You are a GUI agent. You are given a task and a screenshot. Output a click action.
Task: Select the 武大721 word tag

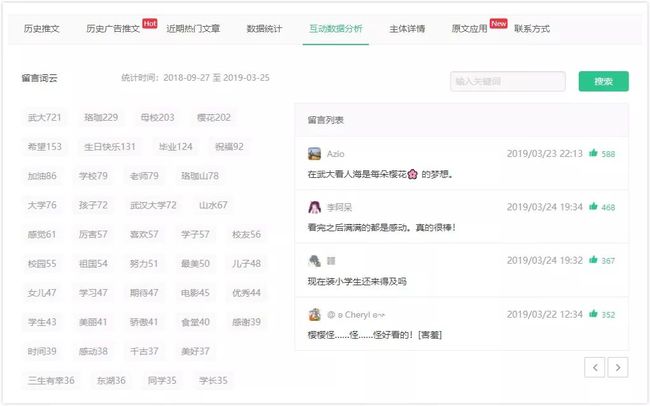44,117
